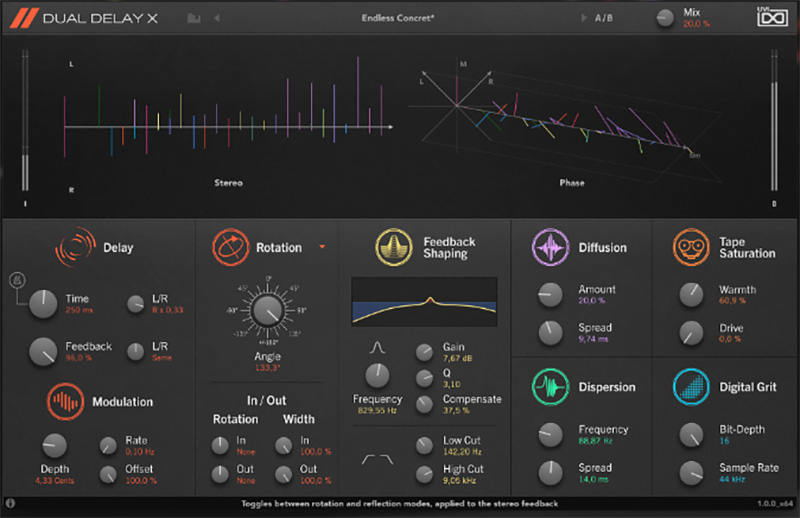Click the Dispersion Frequency knob
800x518 pixels.
click(x=551, y=435)
